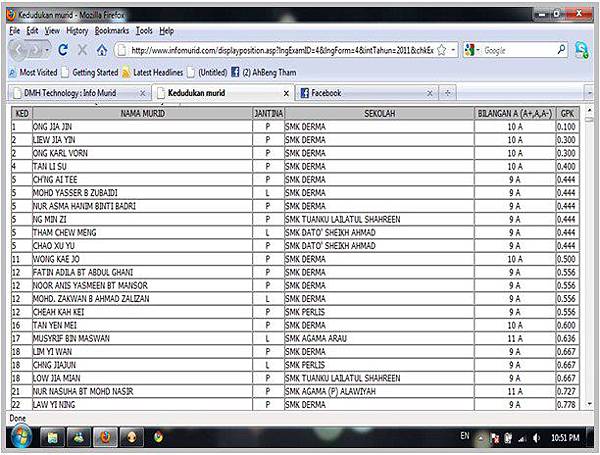Reload the current page

coord(63,50)
